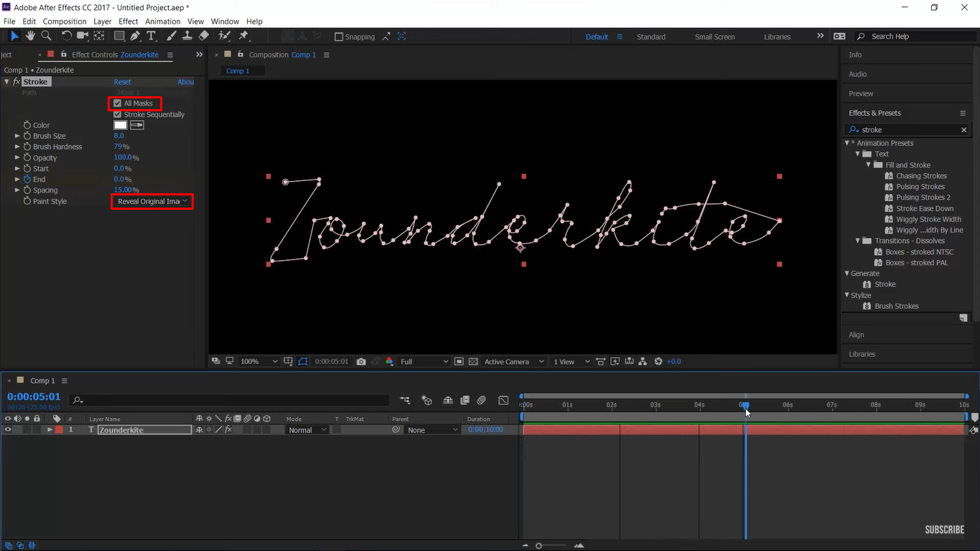Select the Zoom tool

(x=45, y=36)
